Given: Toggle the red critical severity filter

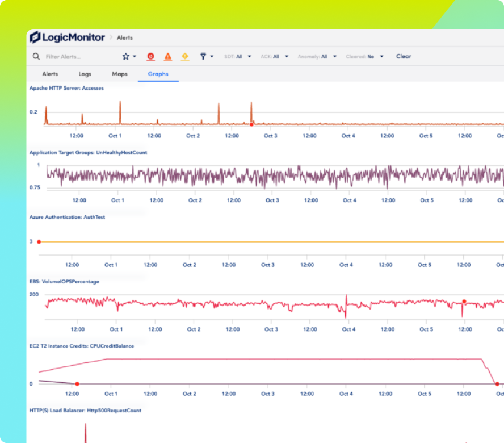Looking at the screenshot, I should [x=150, y=57].
